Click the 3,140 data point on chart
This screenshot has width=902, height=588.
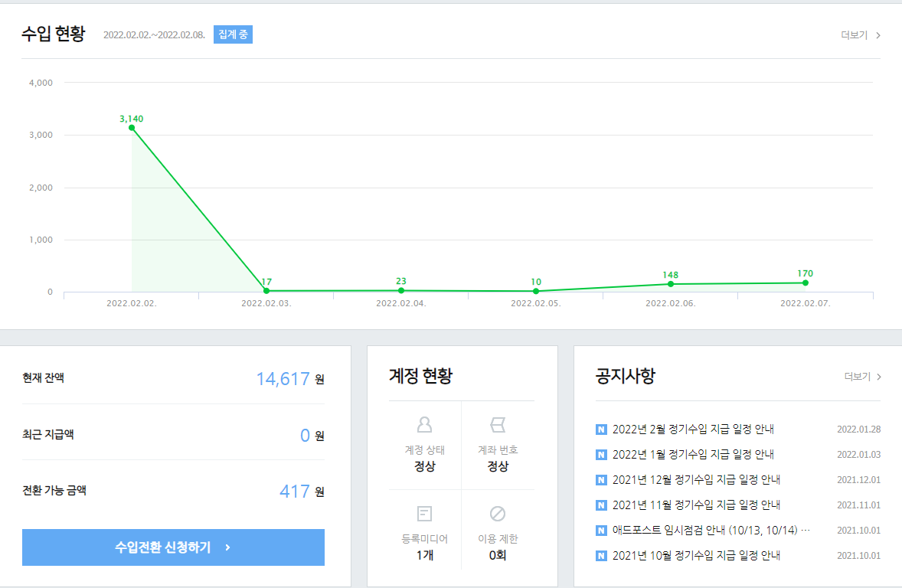pyautogui.click(x=132, y=128)
